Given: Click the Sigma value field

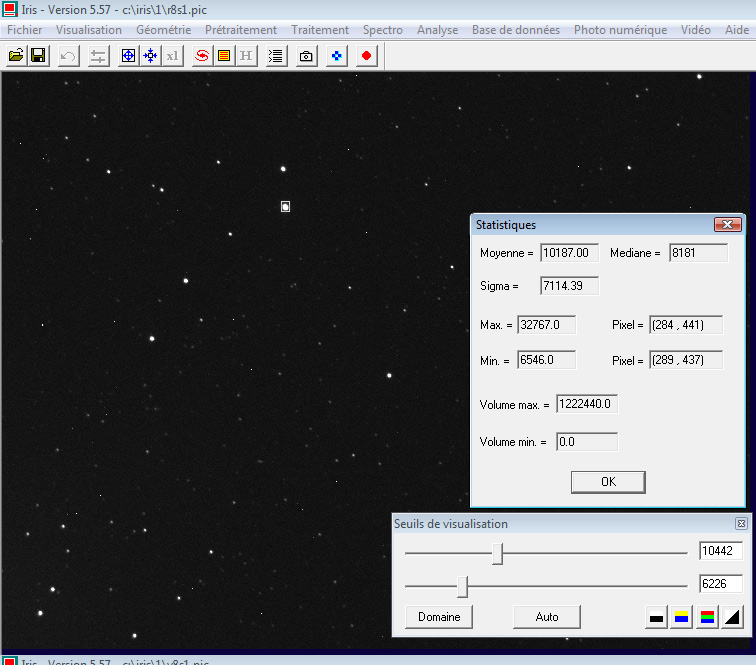Looking at the screenshot, I should pyautogui.click(x=569, y=286).
